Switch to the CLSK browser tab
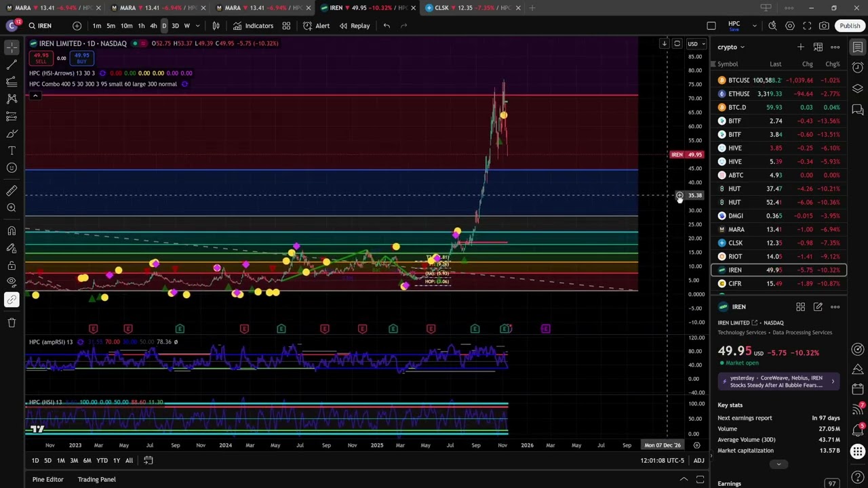The height and width of the screenshot is (488, 868). click(474, 7)
